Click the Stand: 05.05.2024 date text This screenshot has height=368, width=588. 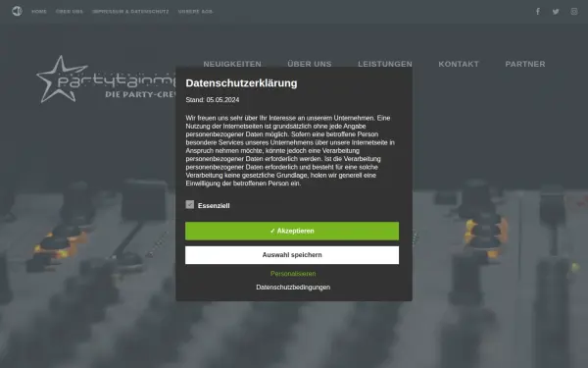tap(213, 100)
